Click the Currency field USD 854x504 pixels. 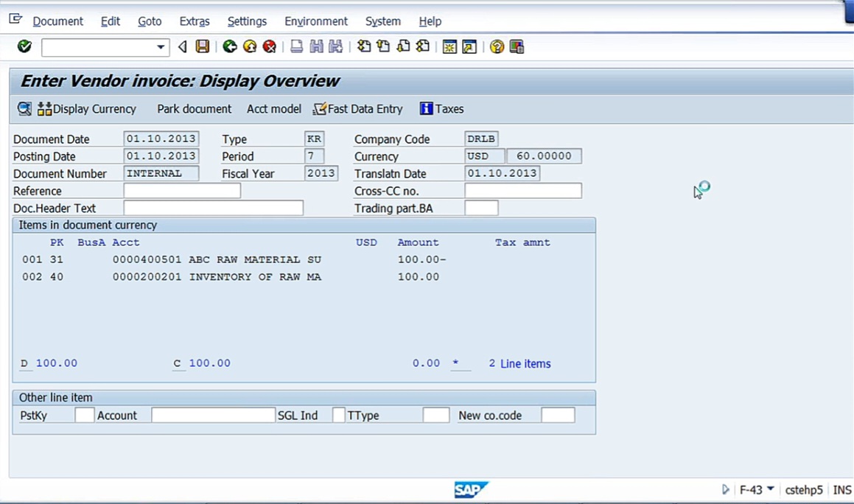[484, 155]
